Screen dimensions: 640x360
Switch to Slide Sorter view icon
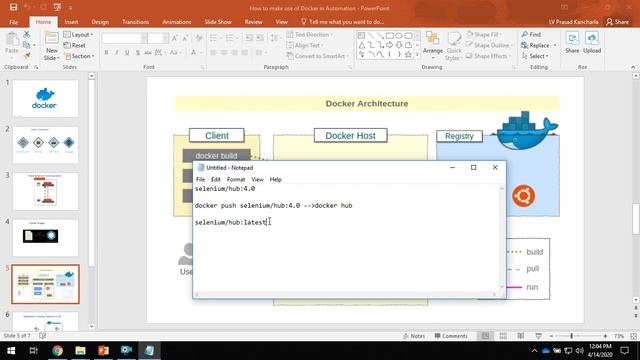[x=503, y=336]
